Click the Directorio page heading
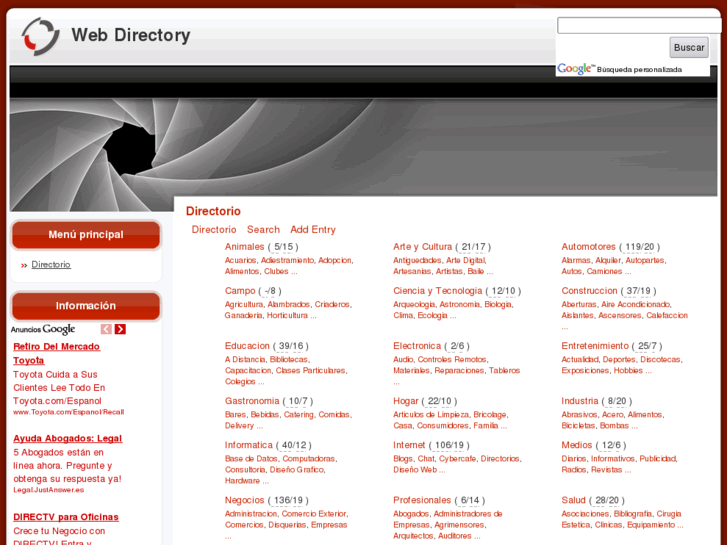This screenshot has height=545, width=727. [213, 211]
